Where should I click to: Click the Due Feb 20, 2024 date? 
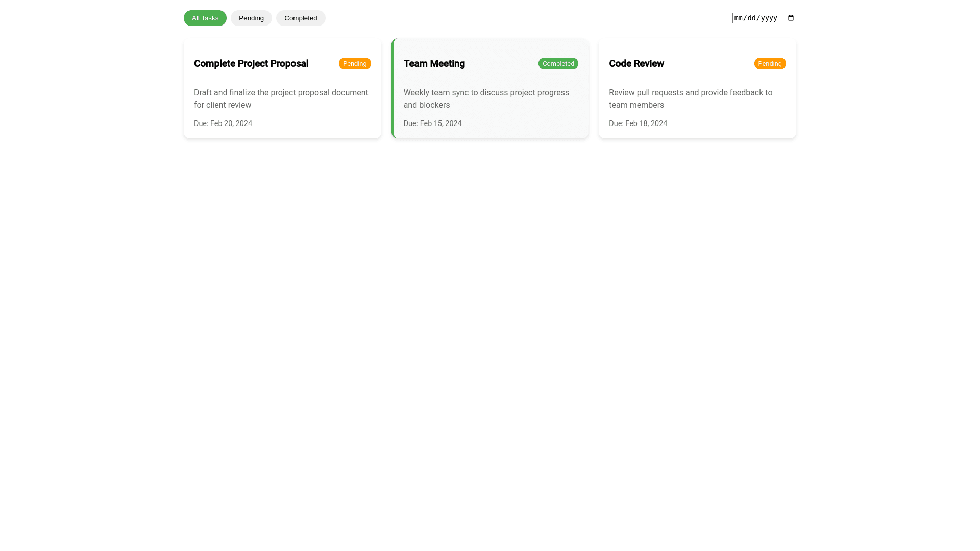[223, 123]
